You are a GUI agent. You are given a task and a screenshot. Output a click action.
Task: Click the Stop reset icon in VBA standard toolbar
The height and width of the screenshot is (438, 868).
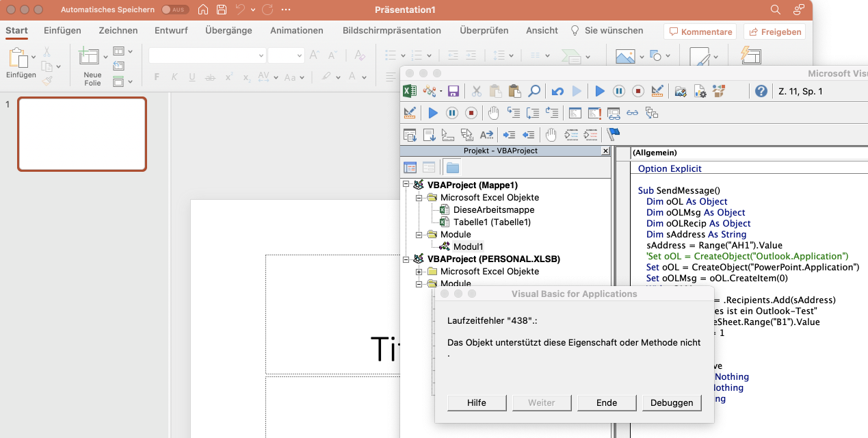point(638,91)
